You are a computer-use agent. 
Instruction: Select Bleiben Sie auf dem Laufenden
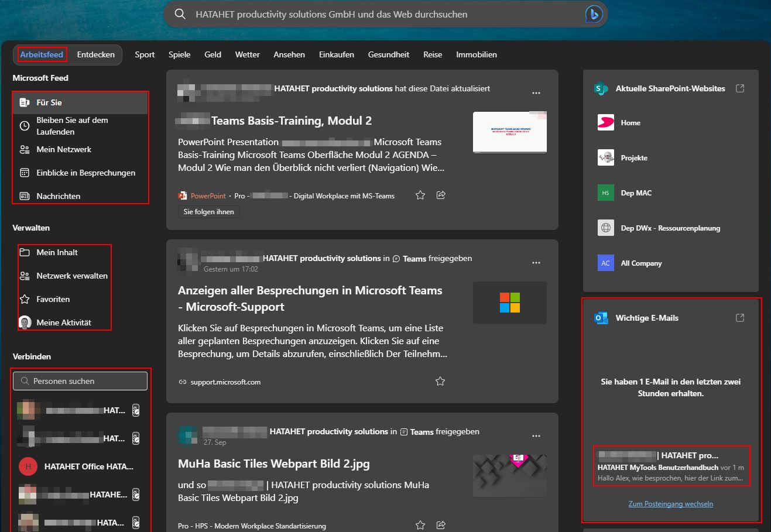pyautogui.click(x=72, y=126)
